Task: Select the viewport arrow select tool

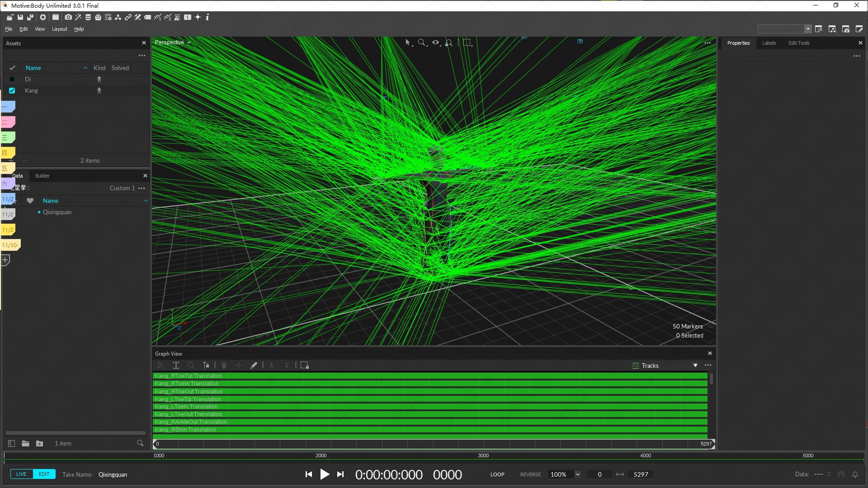Action: [x=408, y=42]
